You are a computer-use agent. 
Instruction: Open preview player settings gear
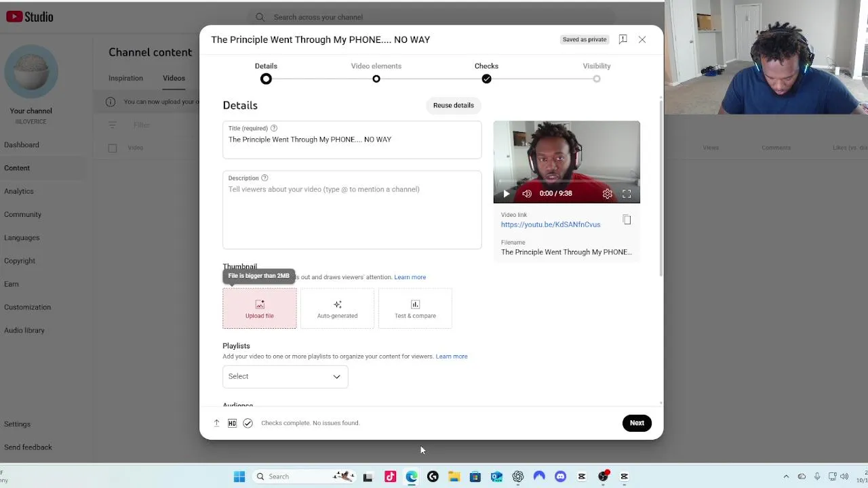point(607,194)
